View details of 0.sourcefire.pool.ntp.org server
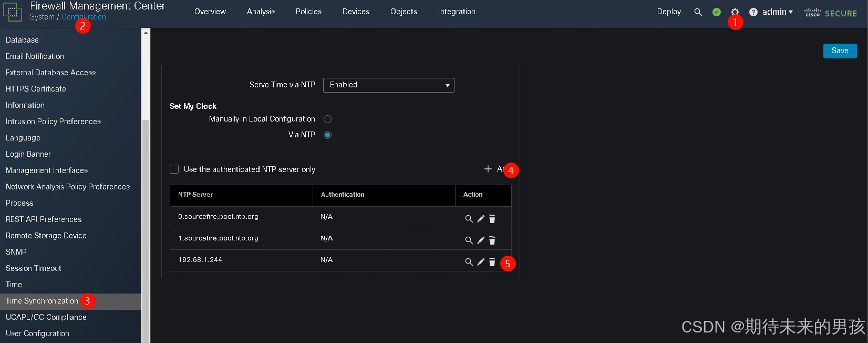The image size is (868, 343). (x=469, y=219)
